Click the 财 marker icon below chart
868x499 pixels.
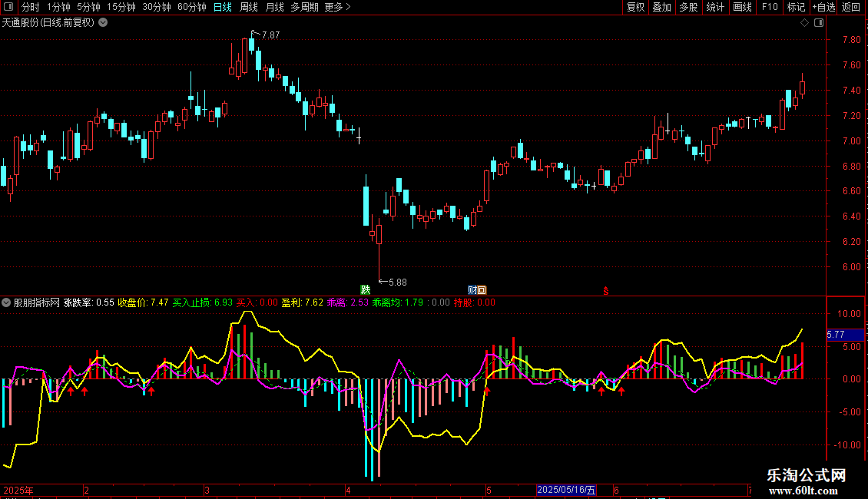pyautogui.click(x=472, y=290)
